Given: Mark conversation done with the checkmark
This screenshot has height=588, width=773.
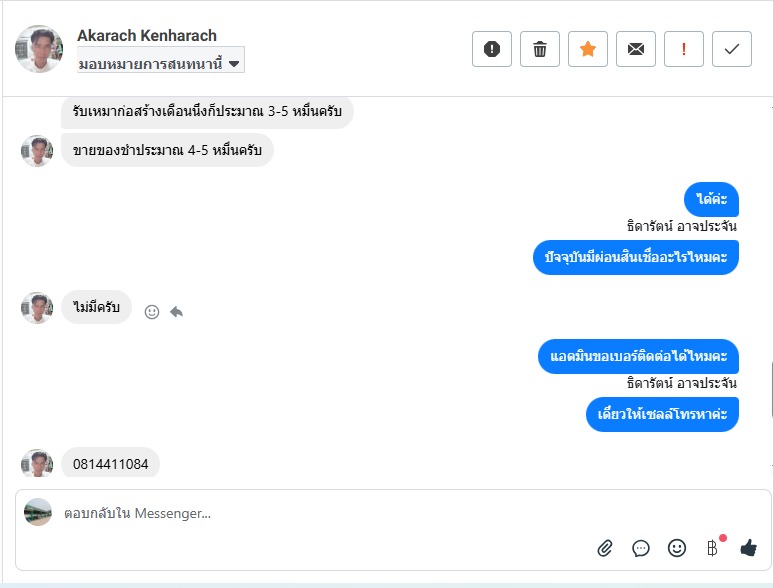Looking at the screenshot, I should pyautogui.click(x=732, y=49).
